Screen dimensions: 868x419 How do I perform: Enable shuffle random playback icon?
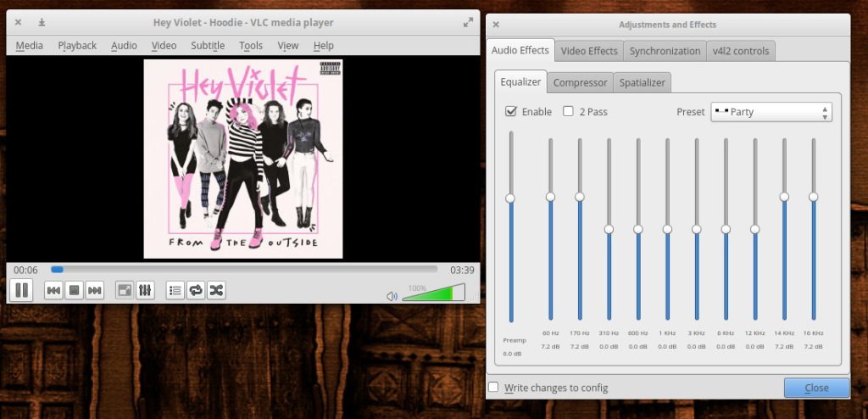[216, 290]
